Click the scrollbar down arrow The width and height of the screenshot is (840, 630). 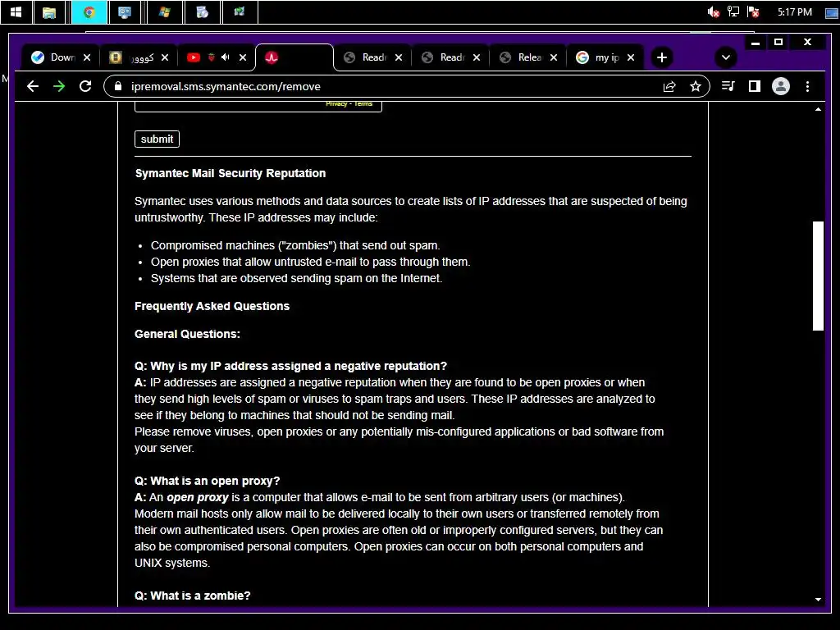coord(818,600)
